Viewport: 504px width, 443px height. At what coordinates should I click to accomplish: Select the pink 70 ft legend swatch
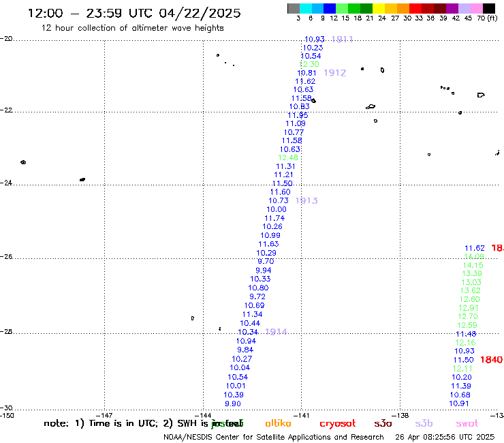point(476,8)
